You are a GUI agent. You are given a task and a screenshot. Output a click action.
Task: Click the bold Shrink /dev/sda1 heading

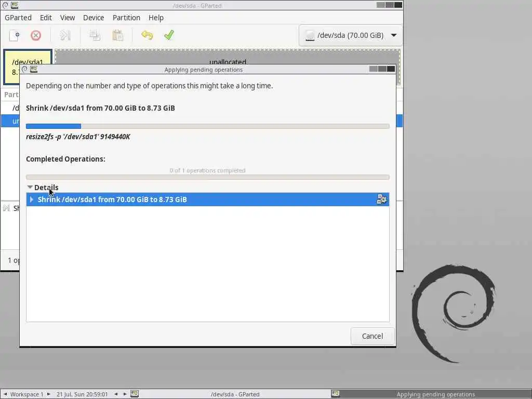pos(100,108)
